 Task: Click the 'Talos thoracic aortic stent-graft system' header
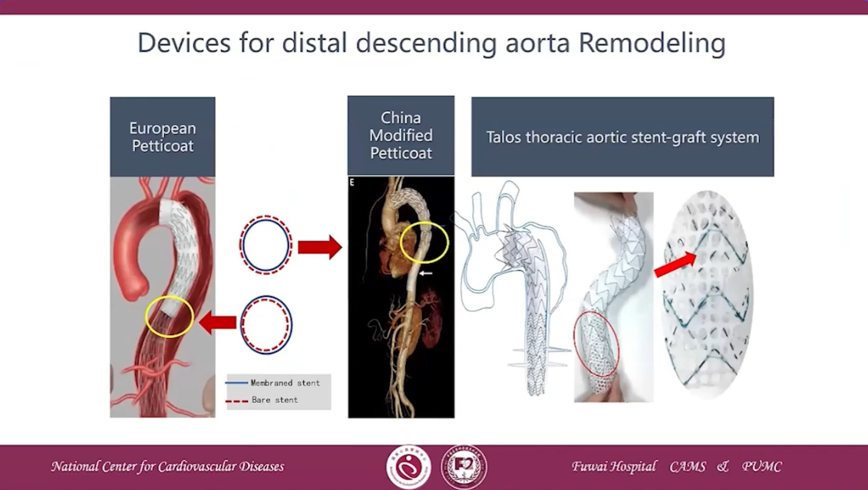[x=622, y=137]
